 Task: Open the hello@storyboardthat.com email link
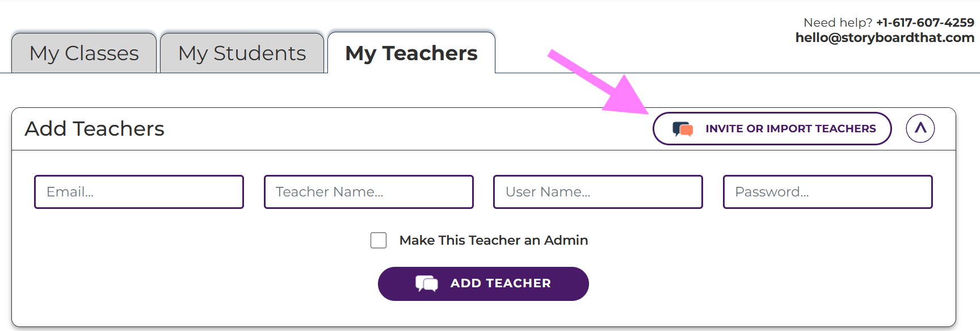pos(884,37)
